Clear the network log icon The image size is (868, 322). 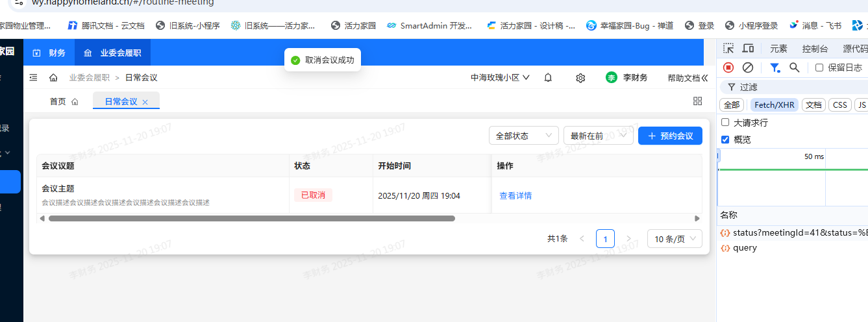pos(748,68)
